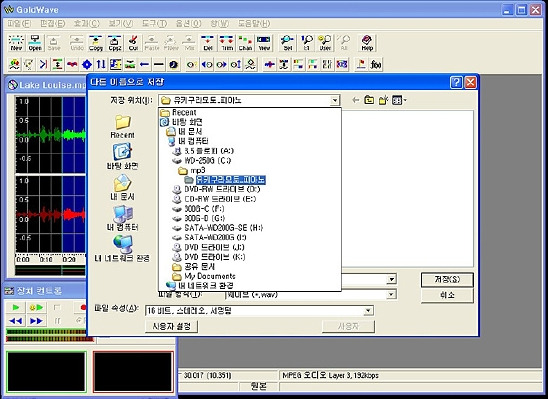Click the 취소 cancel button
The width and height of the screenshot is (548, 399).
[447, 295]
